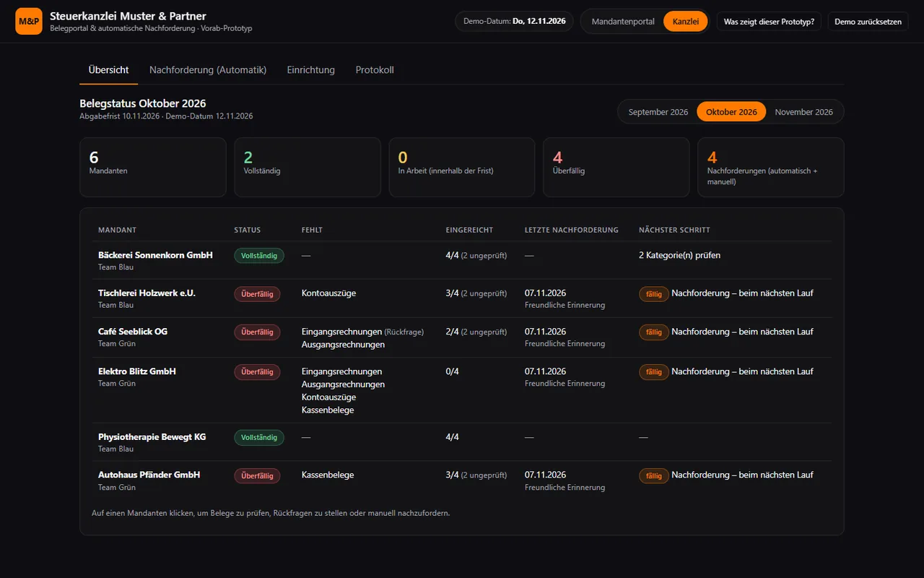Select the Kanzlei view toggle

point(685,22)
